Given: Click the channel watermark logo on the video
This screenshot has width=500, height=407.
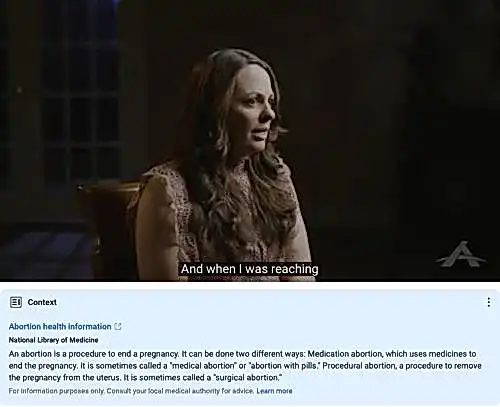Looking at the screenshot, I should point(461,254).
